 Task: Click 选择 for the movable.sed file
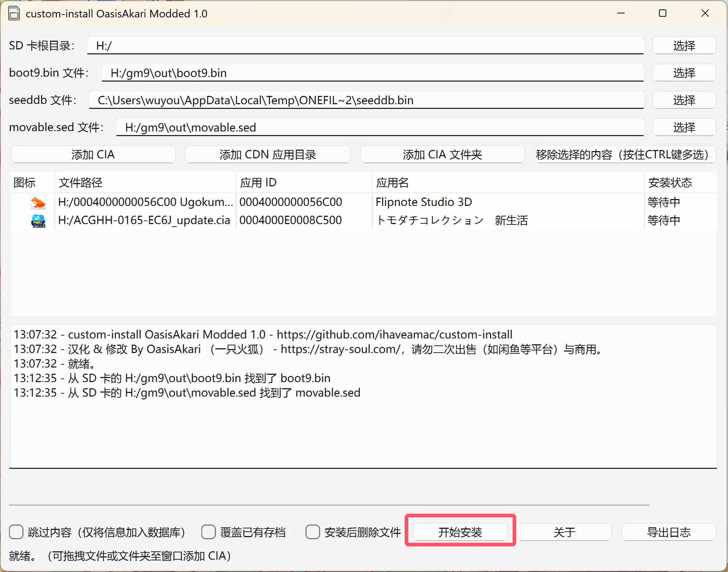[x=684, y=127]
